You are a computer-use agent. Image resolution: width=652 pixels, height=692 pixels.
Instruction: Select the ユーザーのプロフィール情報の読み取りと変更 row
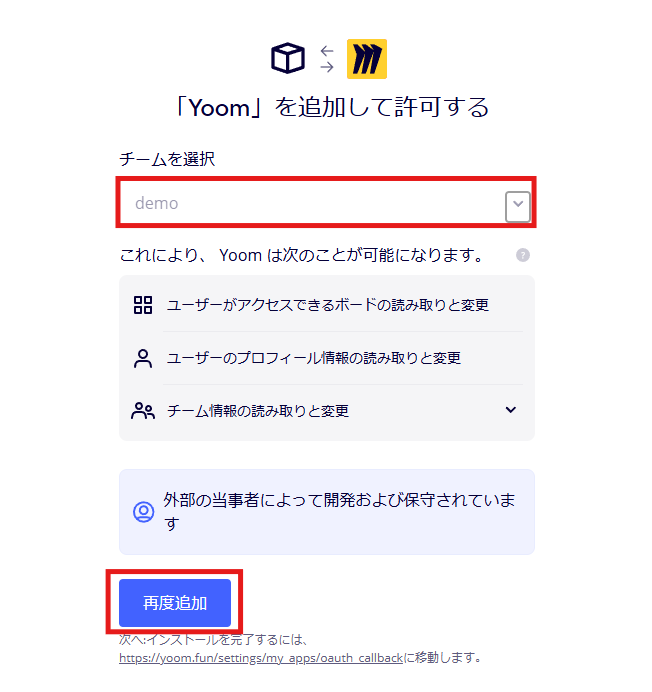[327, 358]
